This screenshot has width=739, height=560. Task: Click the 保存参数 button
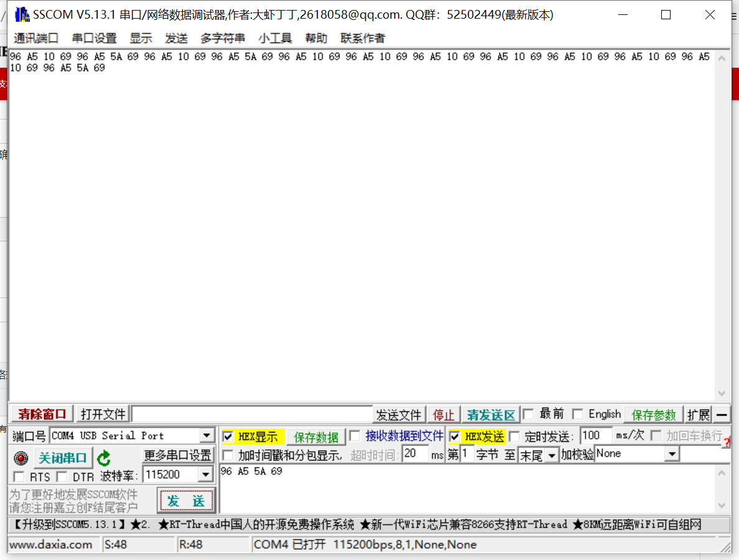[654, 415]
